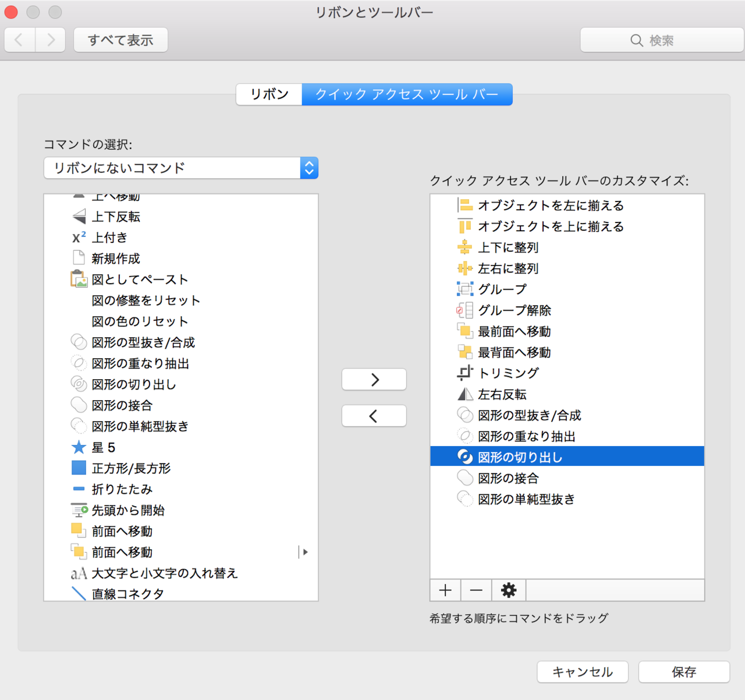
Task: Select the 星 5 star icon
Action: pos(79,447)
